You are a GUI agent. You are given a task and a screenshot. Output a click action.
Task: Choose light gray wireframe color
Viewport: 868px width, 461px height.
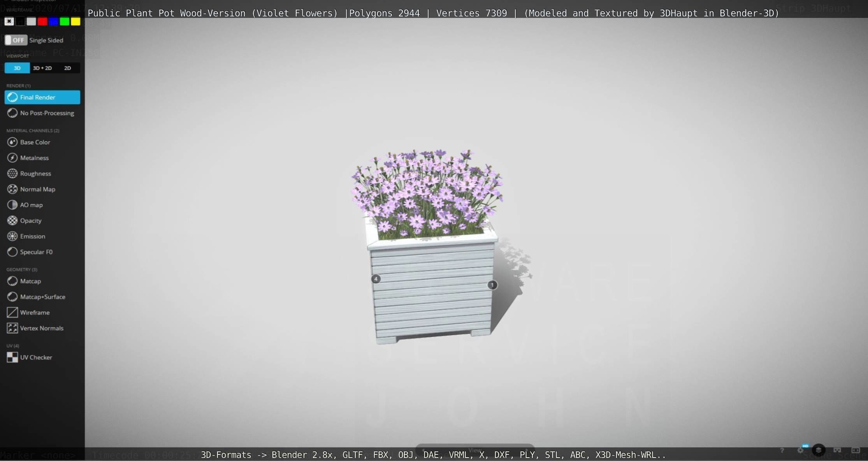click(x=31, y=21)
